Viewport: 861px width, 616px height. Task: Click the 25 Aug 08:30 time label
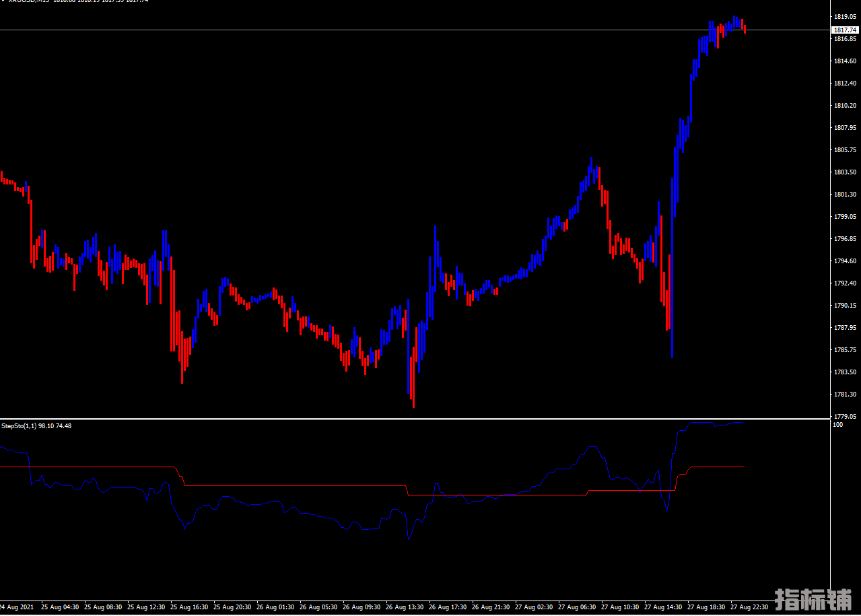point(103,607)
